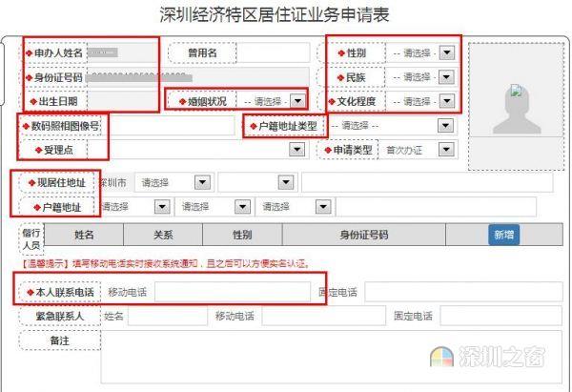Choose district in 现居住地址 first dropdown
This screenshot has height=392, width=572.
coord(202,182)
